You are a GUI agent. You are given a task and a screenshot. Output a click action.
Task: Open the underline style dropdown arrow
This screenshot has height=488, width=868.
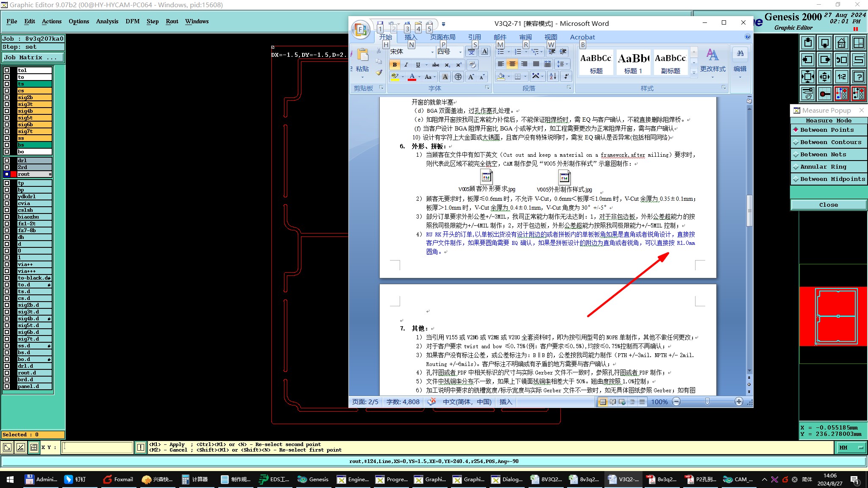(426, 65)
